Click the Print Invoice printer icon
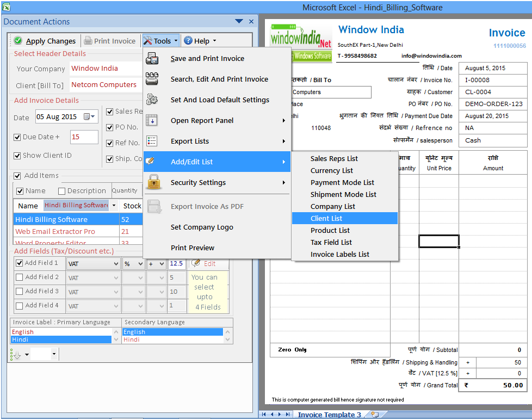The image size is (532, 420). tap(88, 41)
